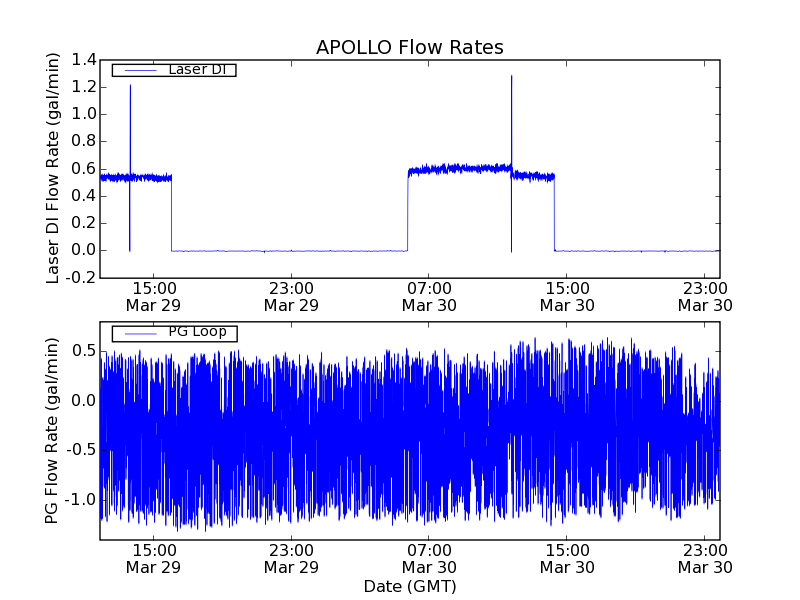The width and height of the screenshot is (800, 600).
Task: Click the -1.0 tick on PG Flow axis
Action: [81, 499]
